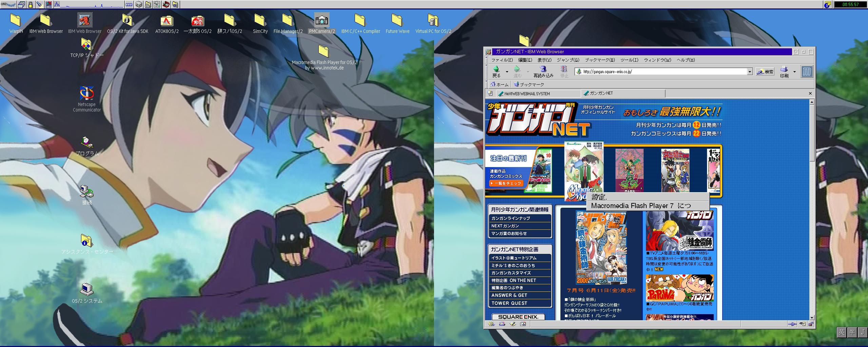This screenshot has height=347, width=868.
Task: Click the online/offline connection status icon
Action: pyautogui.click(x=792, y=324)
